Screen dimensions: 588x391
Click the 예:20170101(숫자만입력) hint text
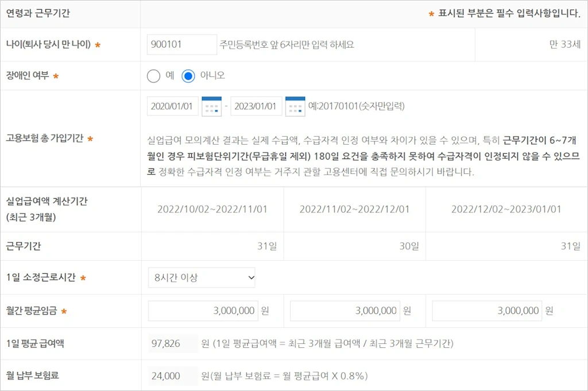[x=356, y=106]
